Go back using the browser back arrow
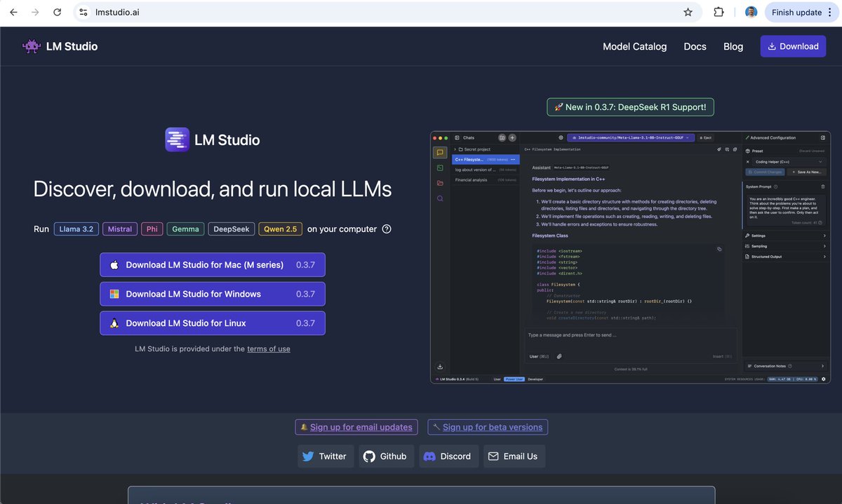Screen dimensions: 842x504 pos(13,12)
